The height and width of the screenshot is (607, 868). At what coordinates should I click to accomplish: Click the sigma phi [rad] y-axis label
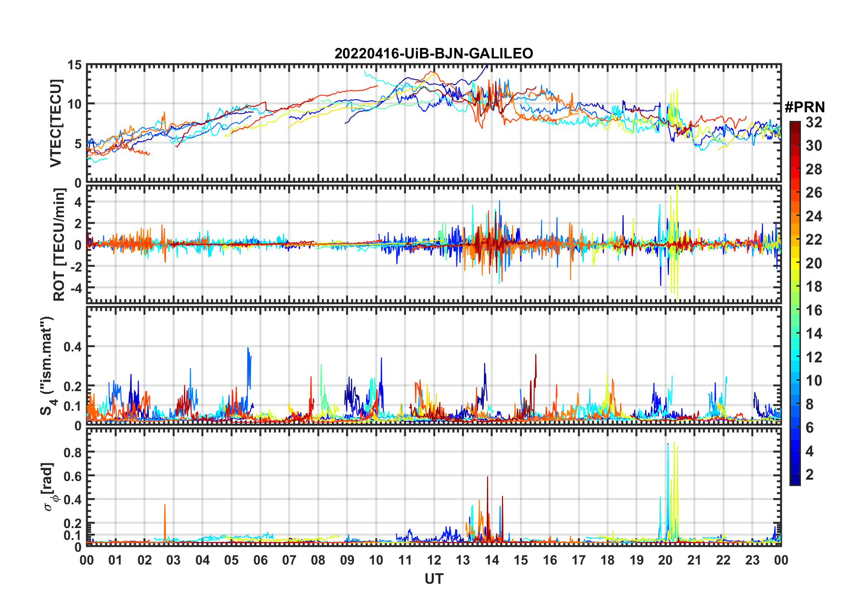[48, 487]
